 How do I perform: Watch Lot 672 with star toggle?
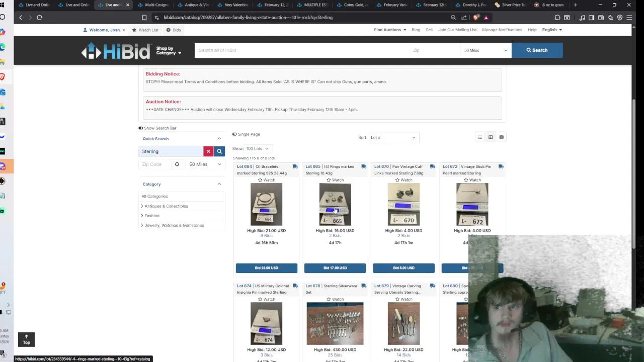tap(472, 180)
